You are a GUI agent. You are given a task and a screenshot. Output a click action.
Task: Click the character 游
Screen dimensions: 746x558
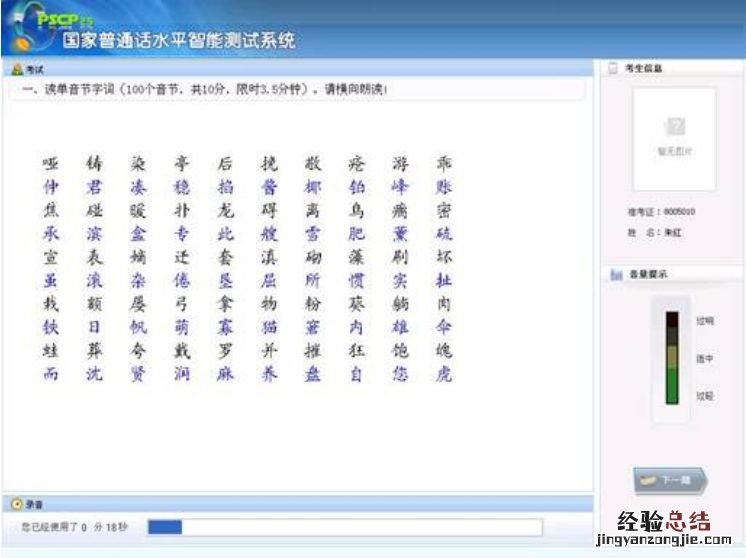click(x=400, y=164)
